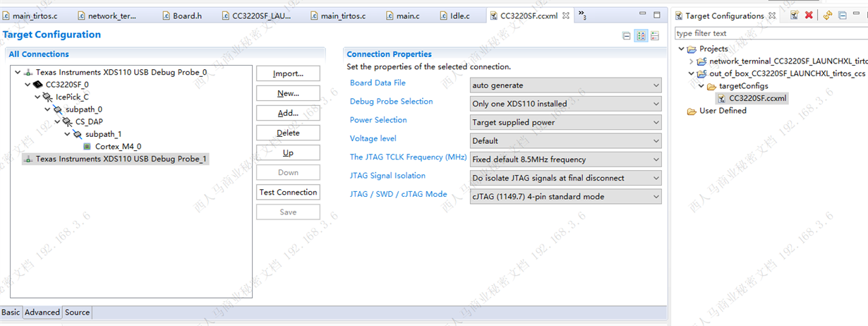
Task: Collapse the CS_DAP tree node
Action: [57, 122]
